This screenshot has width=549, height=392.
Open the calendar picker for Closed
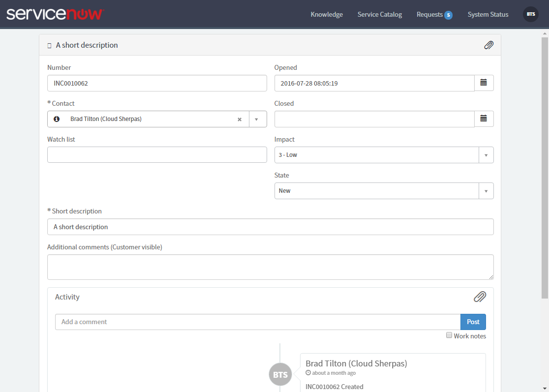pos(484,119)
